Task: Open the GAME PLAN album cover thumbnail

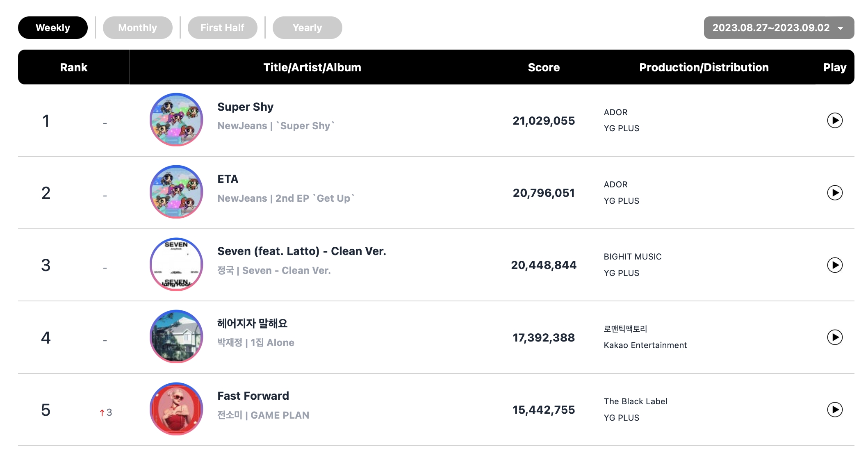Action: (176, 409)
